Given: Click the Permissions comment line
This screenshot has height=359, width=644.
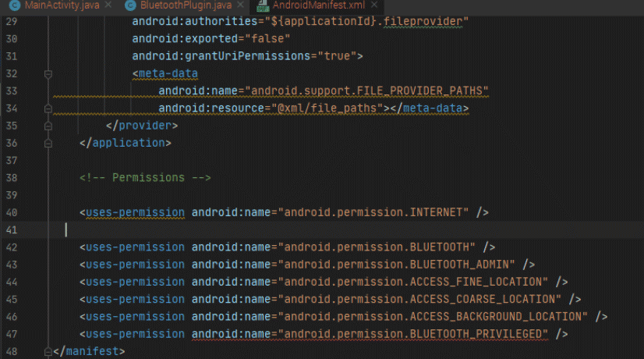Looking at the screenshot, I should coord(145,178).
